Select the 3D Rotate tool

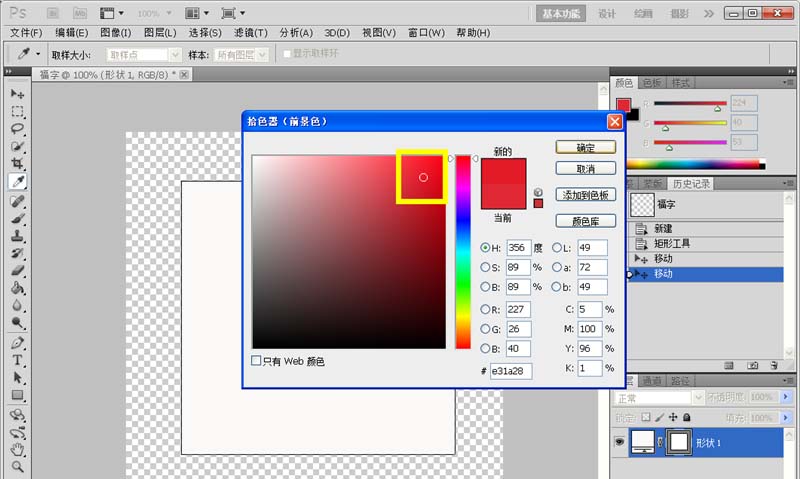click(17, 415)
